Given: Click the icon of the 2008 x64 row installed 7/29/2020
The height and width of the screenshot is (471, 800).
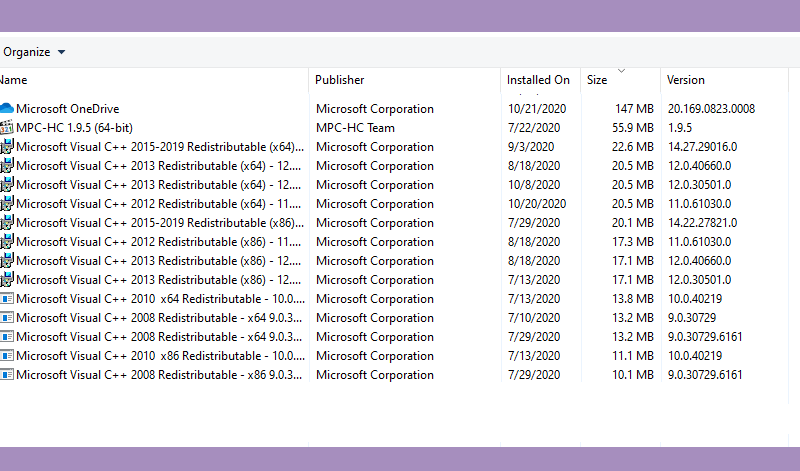Looking at the screenshot, I should pos(7,337).
